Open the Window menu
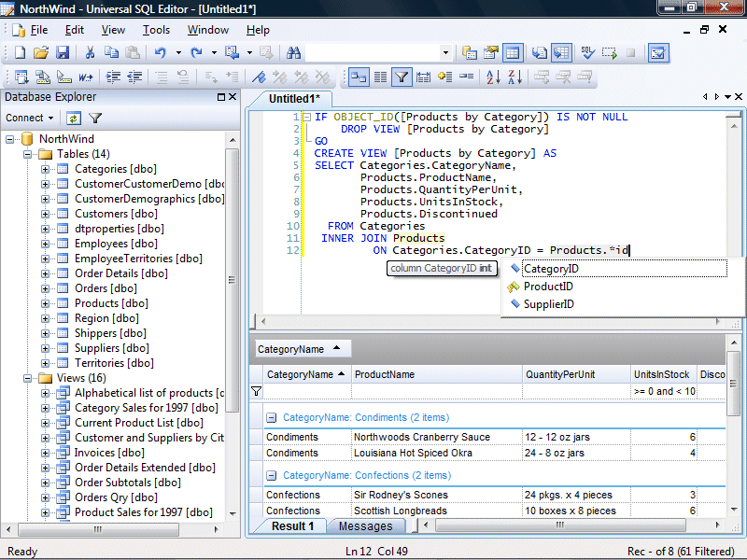 207,30
